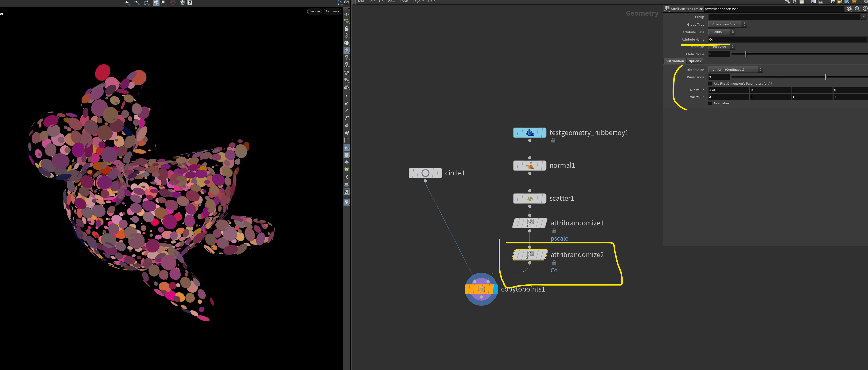Toggle the display materials checkered cube icon
This screenshot has height=370, width=868.
click(x=346, y=73)
